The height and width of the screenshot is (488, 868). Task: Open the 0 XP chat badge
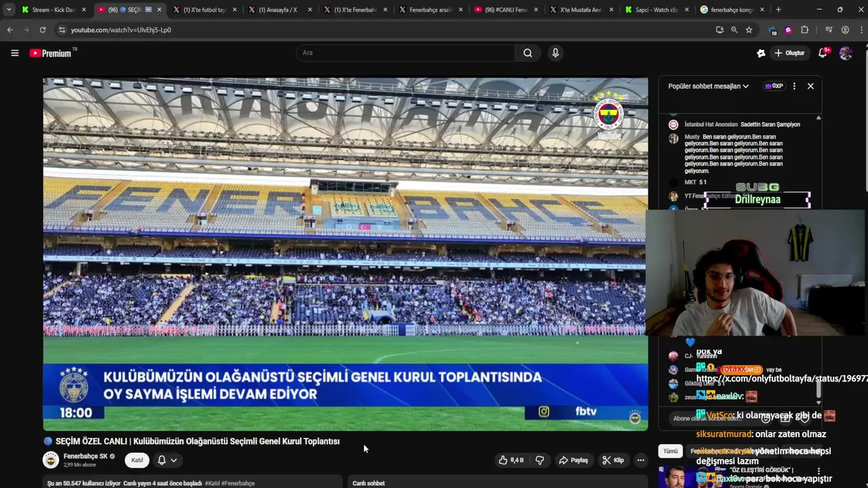(x=774, y=86)
